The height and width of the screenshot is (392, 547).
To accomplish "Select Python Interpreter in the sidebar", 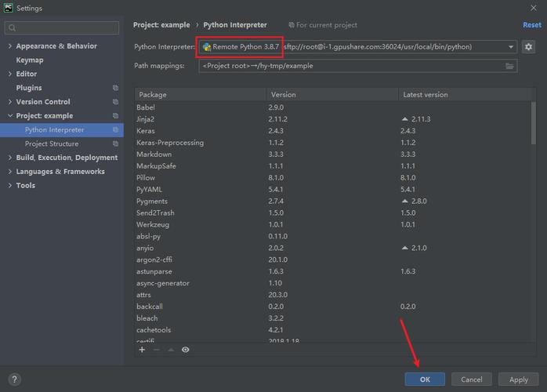I will [x=62, y=130].
